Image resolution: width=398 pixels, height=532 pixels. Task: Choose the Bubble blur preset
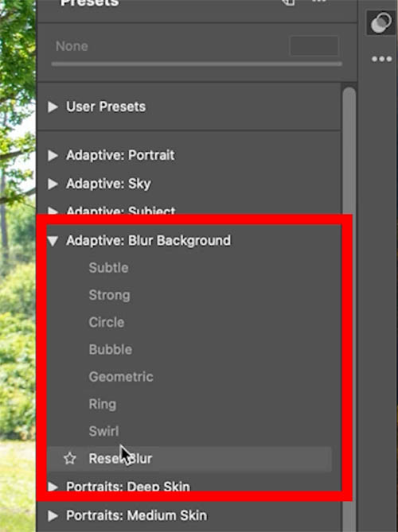(x=111, y=349)
